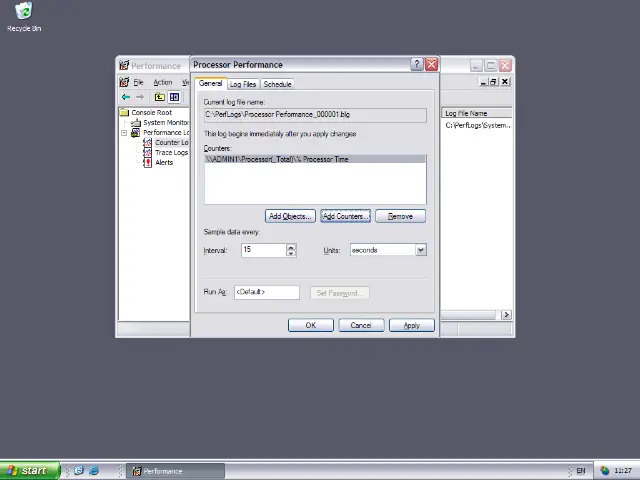This screenshot has height=480, width=640.
Task: Click the Up one level folder icon
Action: 159,97
